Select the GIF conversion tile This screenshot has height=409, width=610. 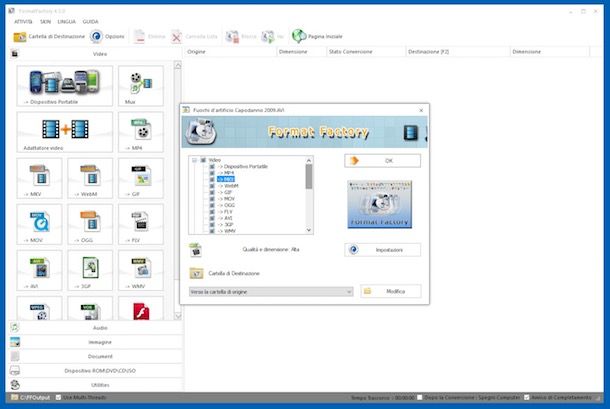pos(141,178)
